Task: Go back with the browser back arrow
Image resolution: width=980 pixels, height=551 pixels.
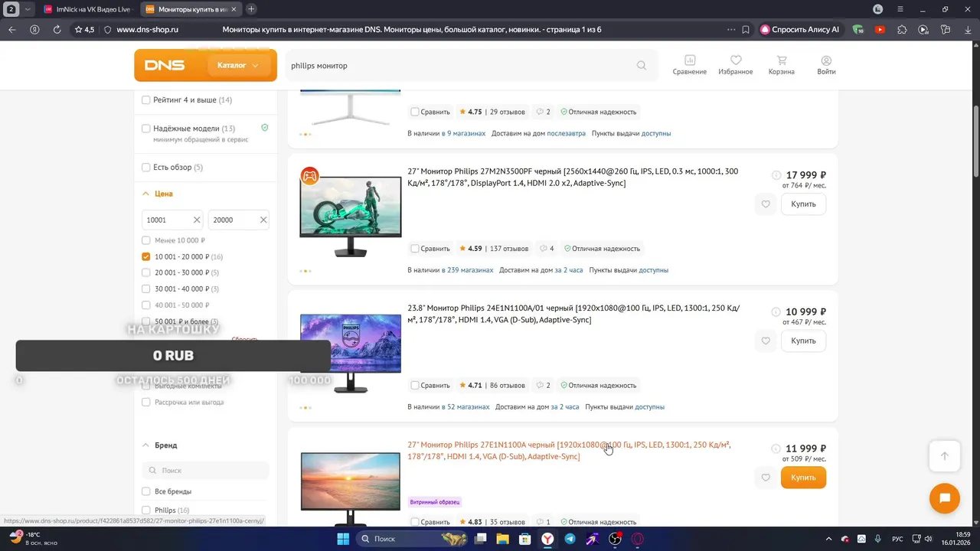Action: click(x=12, y=30)
